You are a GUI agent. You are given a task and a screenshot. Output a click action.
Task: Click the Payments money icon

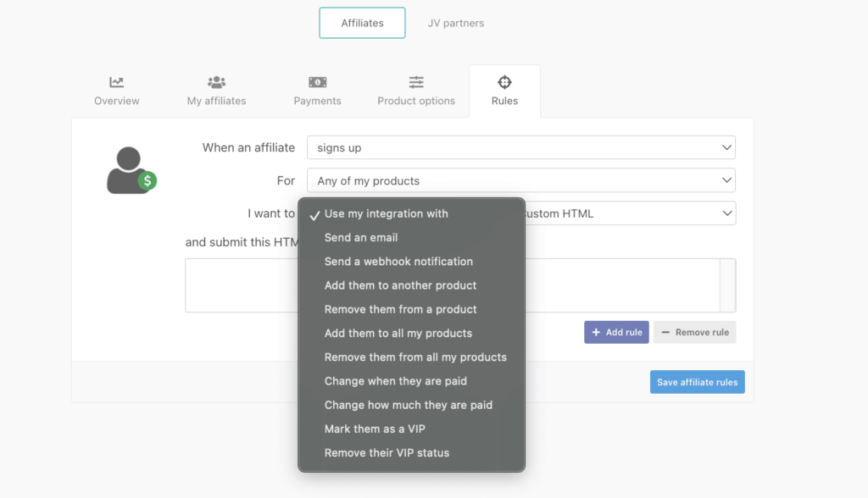pos(317,82)
